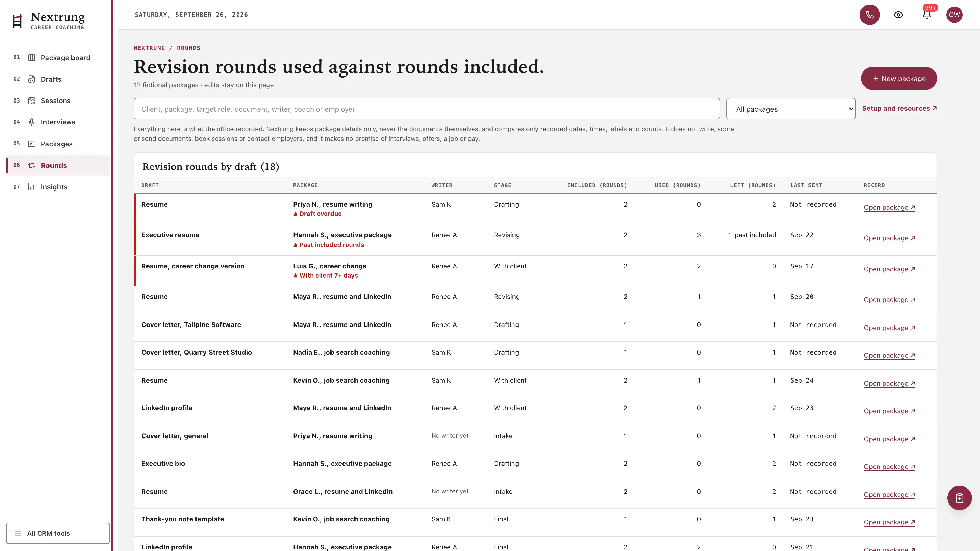Click Thank-you note template draft name

[183, 519]
